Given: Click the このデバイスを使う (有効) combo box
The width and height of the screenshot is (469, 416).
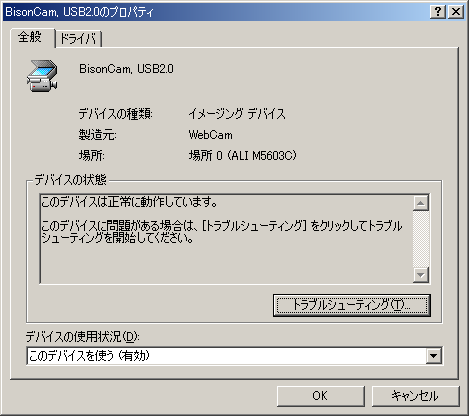Looking at the screenshot, I should (x=234, y=356).
